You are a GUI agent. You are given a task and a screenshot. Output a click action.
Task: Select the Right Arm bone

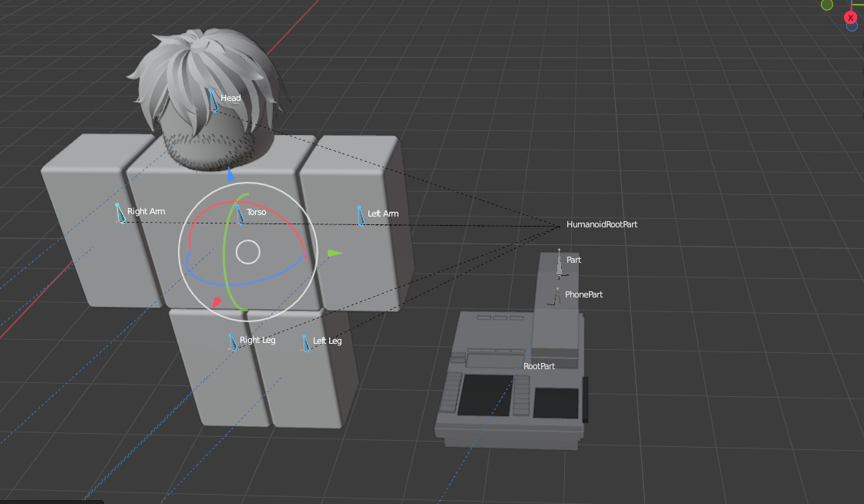[120, 213]
